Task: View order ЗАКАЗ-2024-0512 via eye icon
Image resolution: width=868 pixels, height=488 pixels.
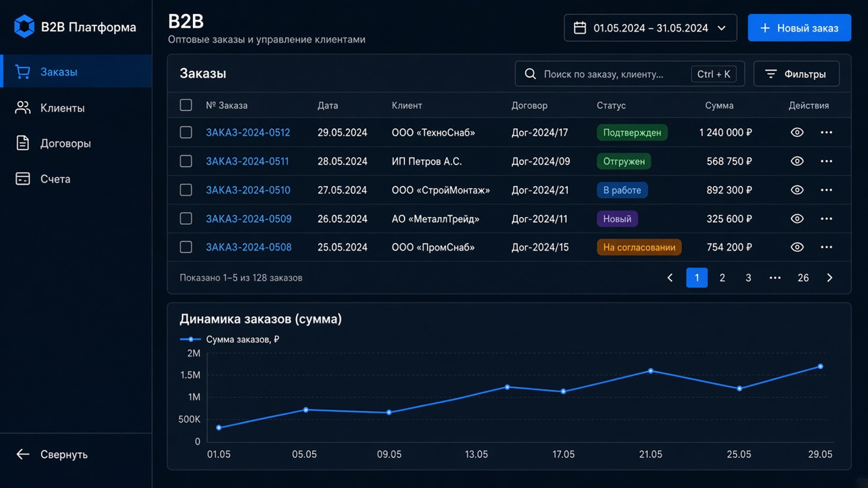Action: [797, 133]
